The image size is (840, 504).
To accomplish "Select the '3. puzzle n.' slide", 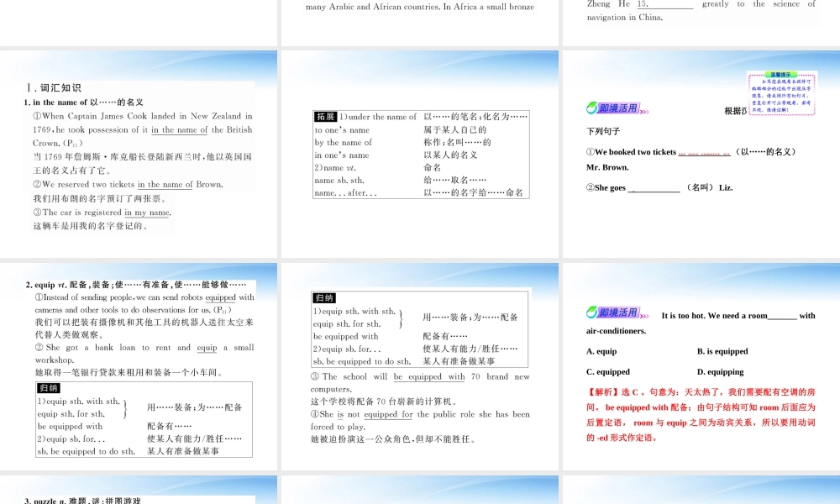I will tap(139, 490).
